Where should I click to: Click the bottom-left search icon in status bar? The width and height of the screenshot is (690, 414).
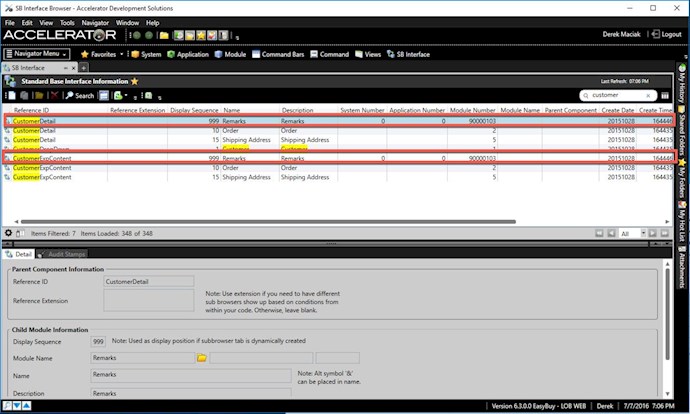(7, 406)
